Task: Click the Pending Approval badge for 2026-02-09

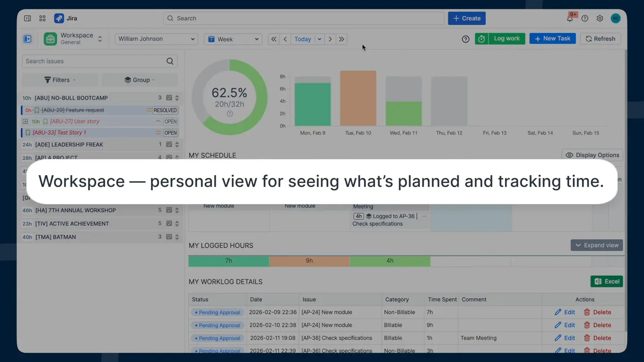Action: pyautogui.click(x=218, y=312)
